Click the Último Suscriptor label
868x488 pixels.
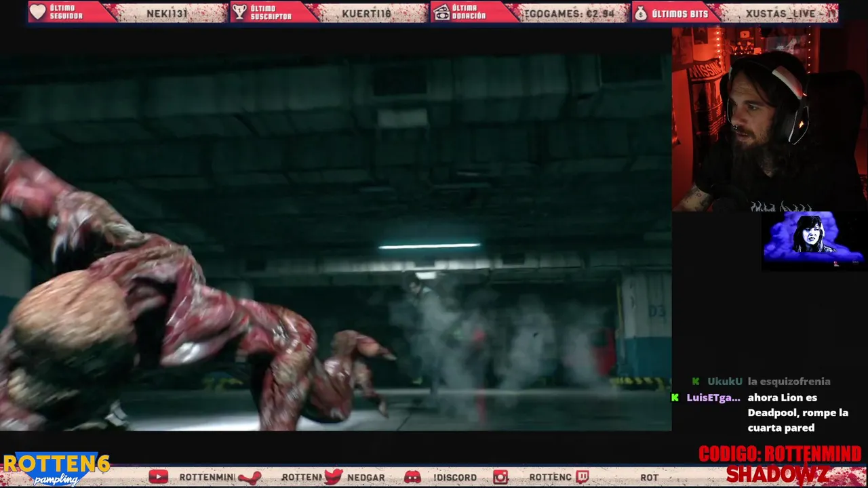point(271,12)
